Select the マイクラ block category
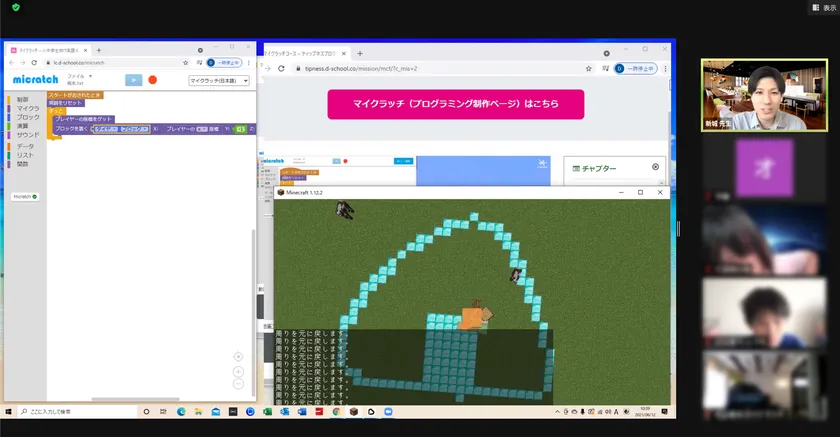 click(x=28, y=108)
